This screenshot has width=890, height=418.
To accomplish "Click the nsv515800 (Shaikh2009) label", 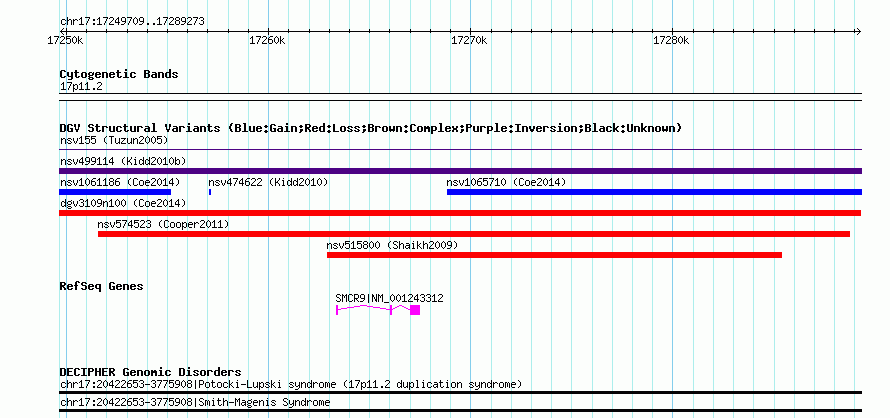I will [x=392, y=245].
